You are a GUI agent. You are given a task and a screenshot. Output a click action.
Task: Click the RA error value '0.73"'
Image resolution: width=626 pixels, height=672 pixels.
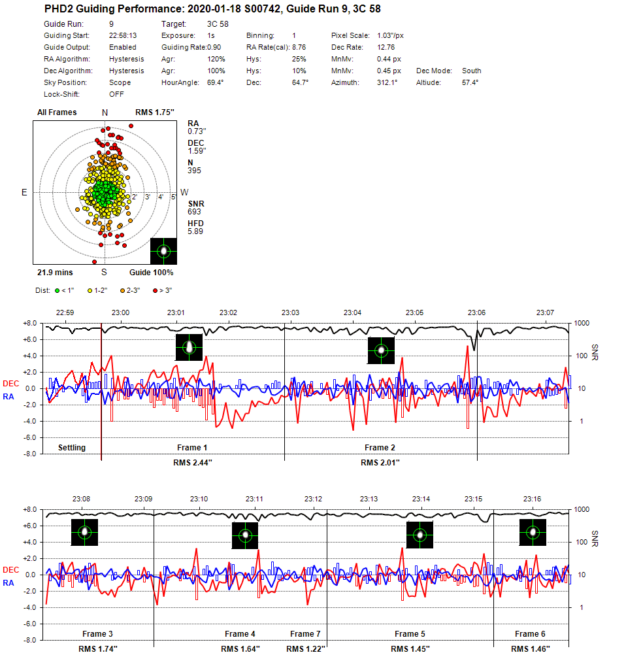coord(197,131)
